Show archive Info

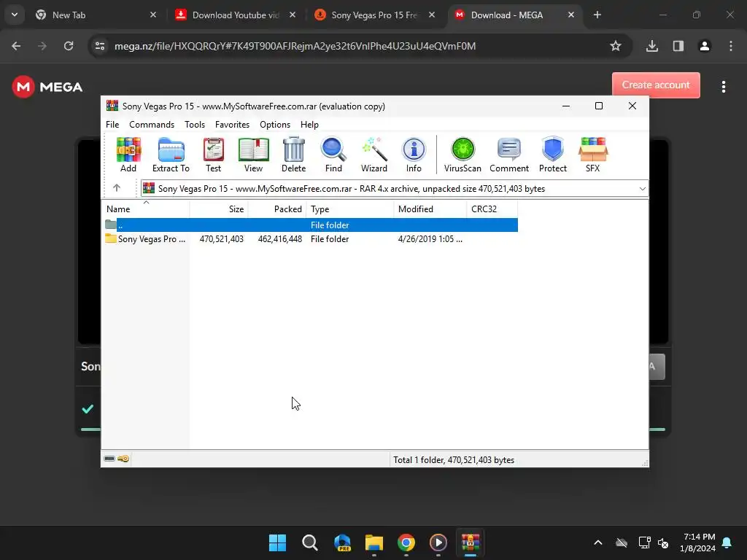click(414, 155)
